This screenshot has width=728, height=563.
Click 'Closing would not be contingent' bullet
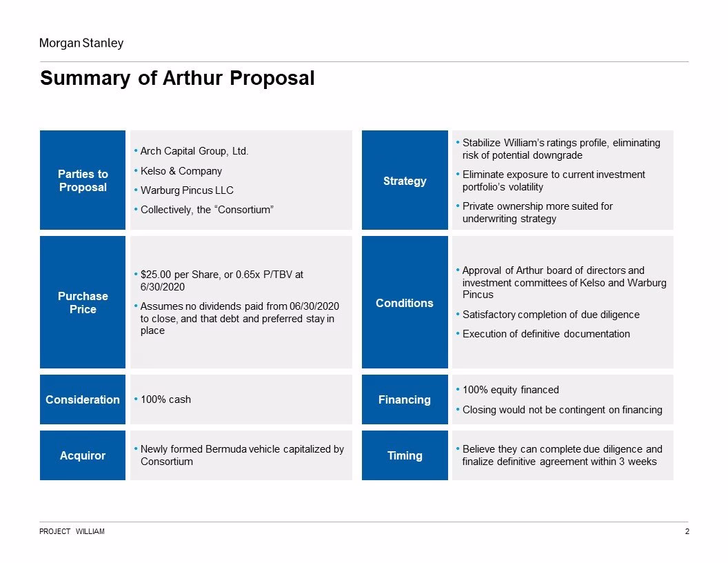[563, 410]
